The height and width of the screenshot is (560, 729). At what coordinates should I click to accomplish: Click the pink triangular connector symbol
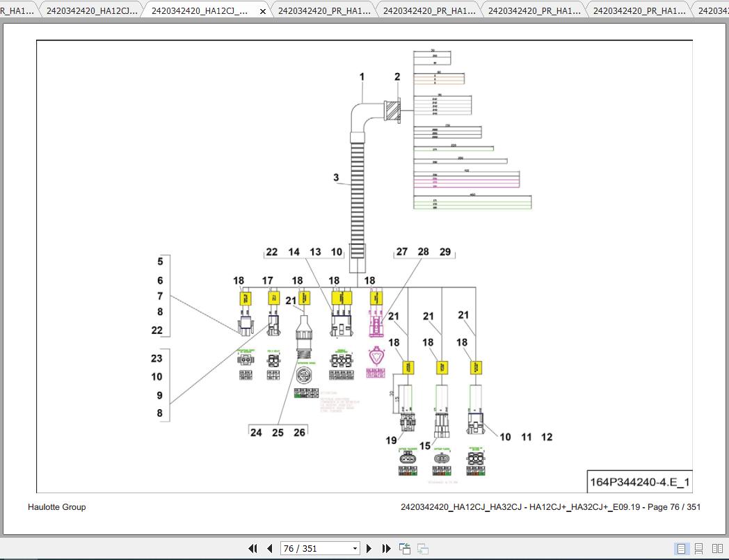pos(376,355)
